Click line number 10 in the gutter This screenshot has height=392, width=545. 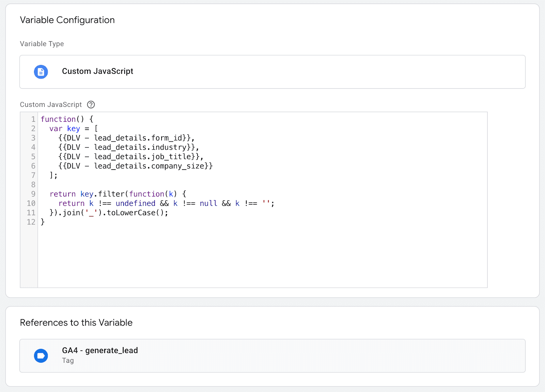pyautogui.click(x=31, y=203)
